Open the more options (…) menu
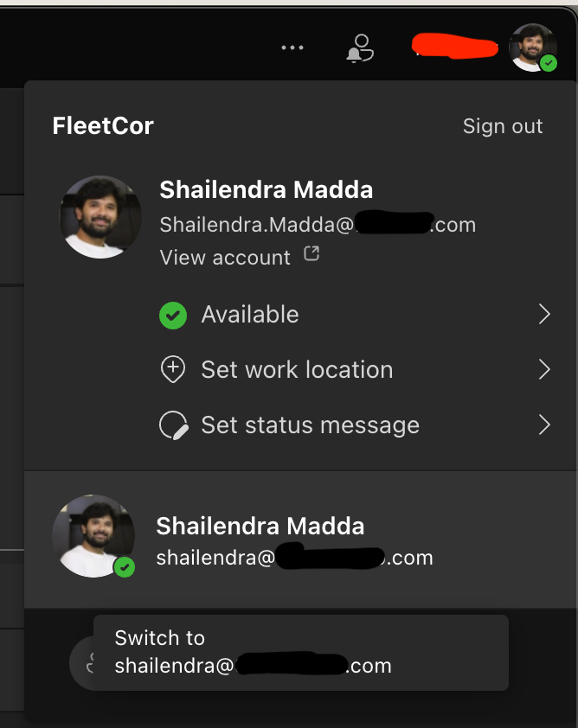The image size is (578, 728). coord(292,48)
